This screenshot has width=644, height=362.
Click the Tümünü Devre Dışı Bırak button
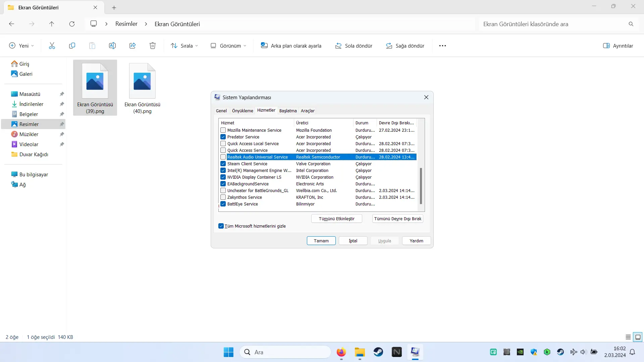[x=398, y=219]
